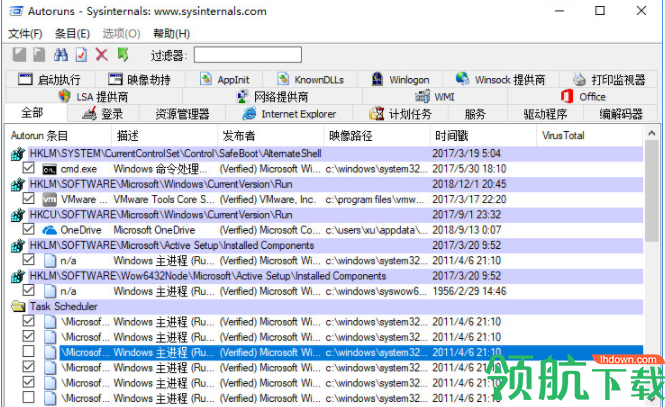Uncheck the VMware entry checkbox

28,198
